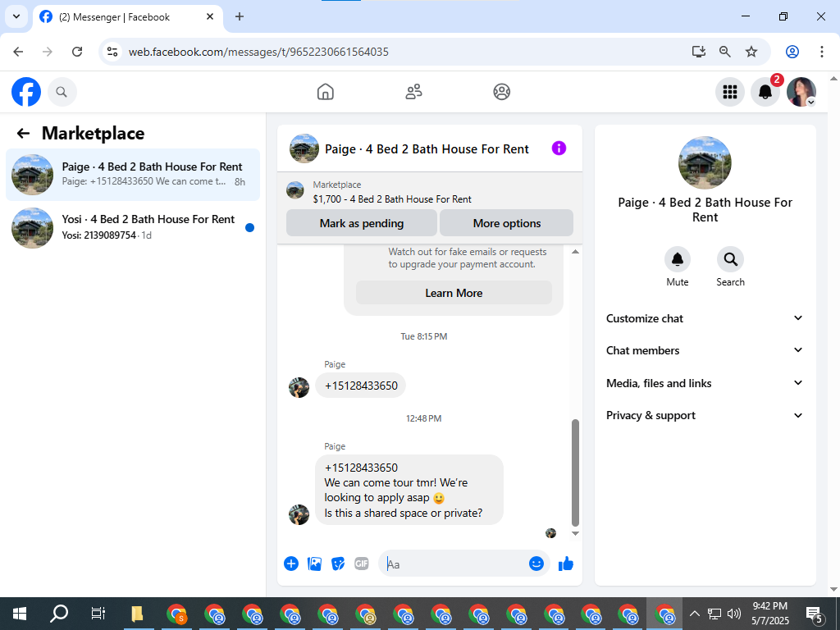
Task: Click Paige's avatar beside the tour message
Action: [299, 515]
